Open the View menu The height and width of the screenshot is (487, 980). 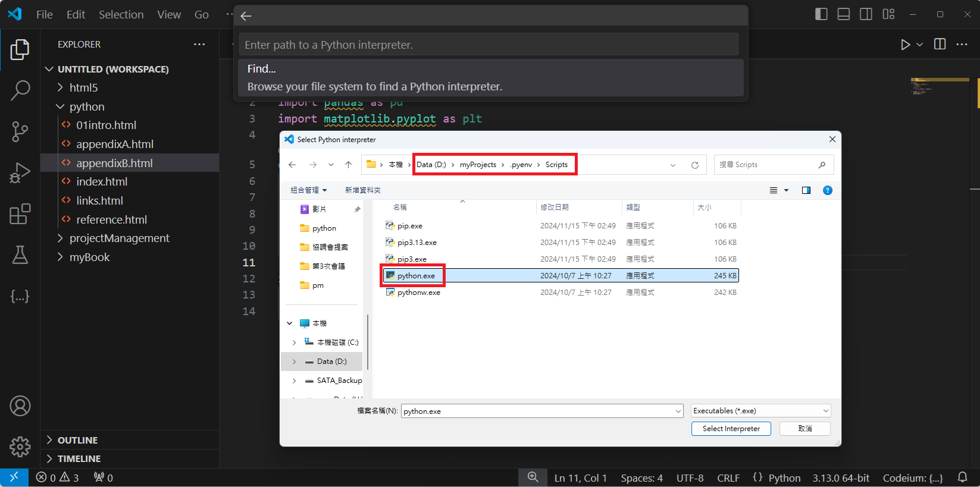pyautogui.click(x=169, y=14)
